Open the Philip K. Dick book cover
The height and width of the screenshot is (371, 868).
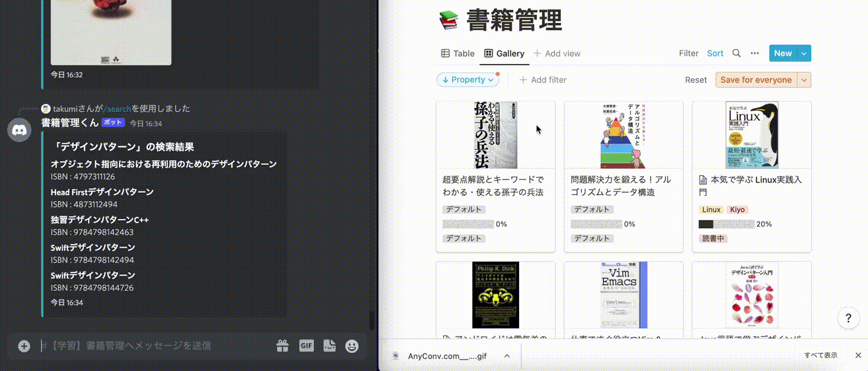pos(496,295)
